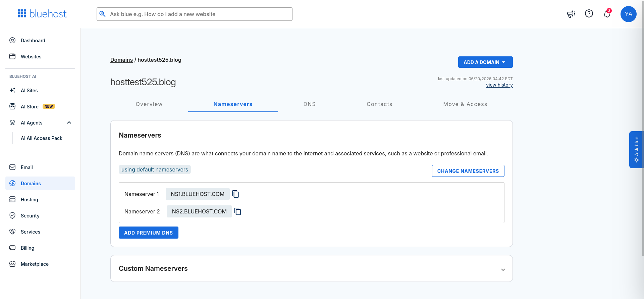Copy NS2.BLUEHOST.COM nameserver value
Screen dimensions: 644x299
point(238,211)
